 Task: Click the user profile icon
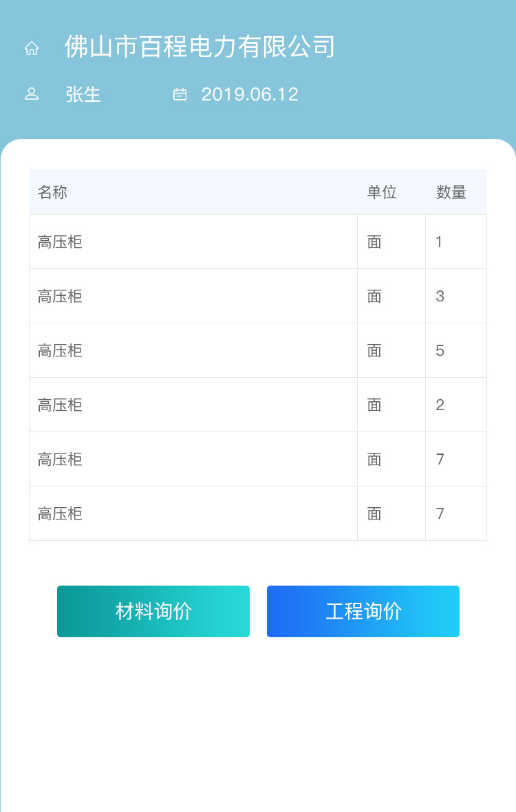click(32, 94)
